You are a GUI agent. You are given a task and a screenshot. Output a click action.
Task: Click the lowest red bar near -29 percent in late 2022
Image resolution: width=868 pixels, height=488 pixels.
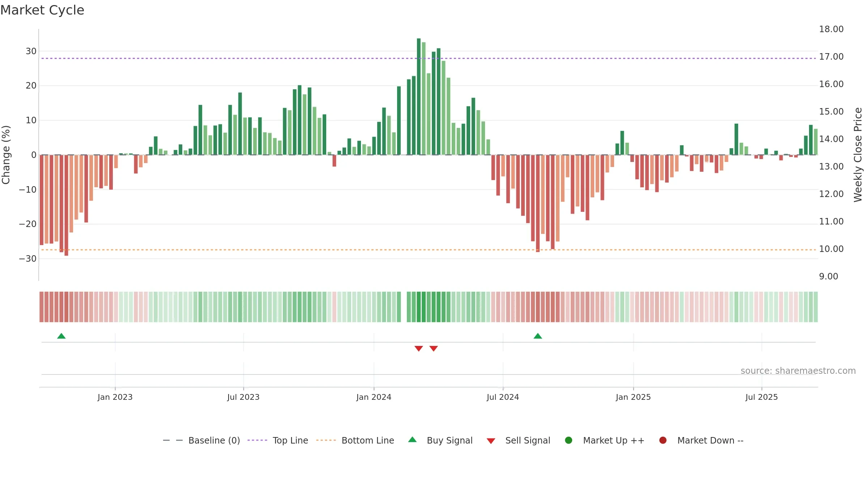coord(66,205)
